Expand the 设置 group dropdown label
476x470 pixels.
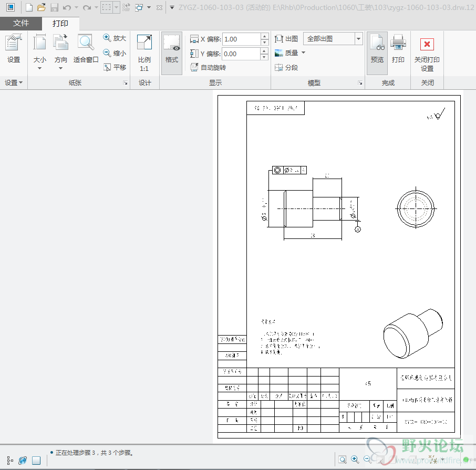(14, 83)
